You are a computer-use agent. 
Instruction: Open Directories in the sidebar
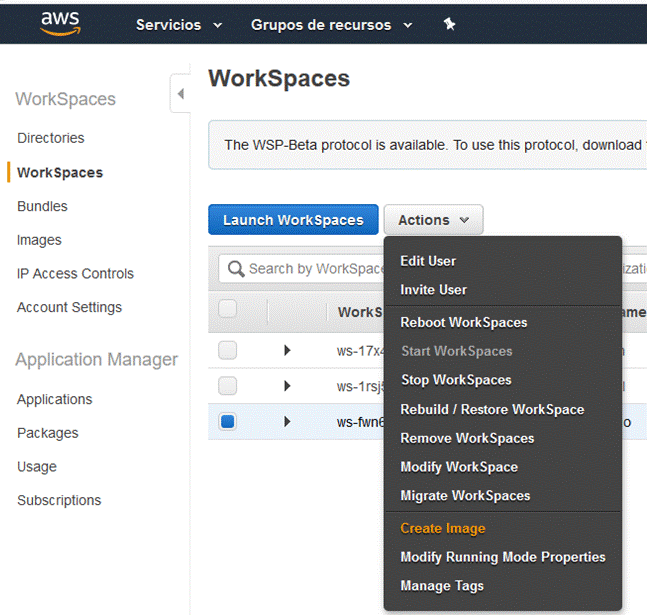click(51, 138)
